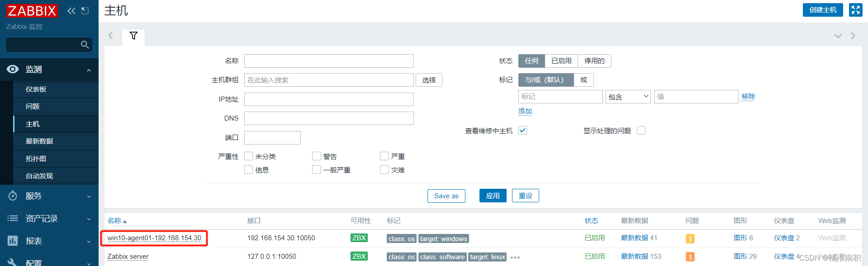Reset the filter with 重设

(x=525, y=196)
